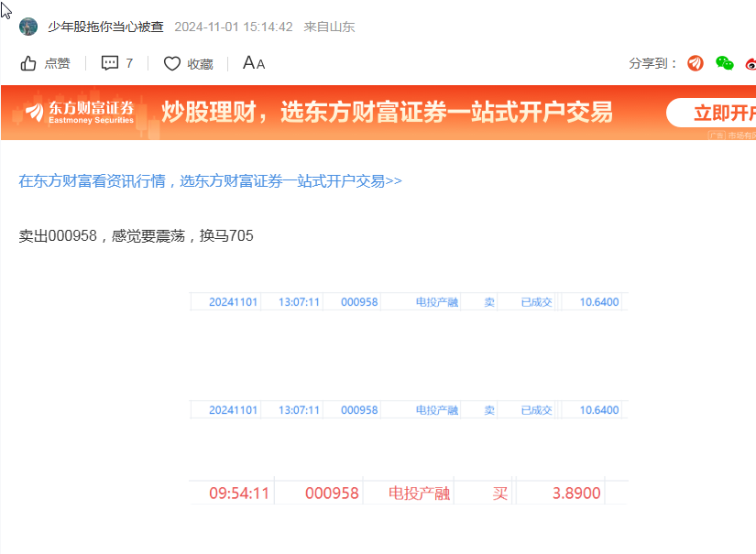Click post text 卖出000958，感觉要震荡

pyautogui.click(x=102, y=236)
